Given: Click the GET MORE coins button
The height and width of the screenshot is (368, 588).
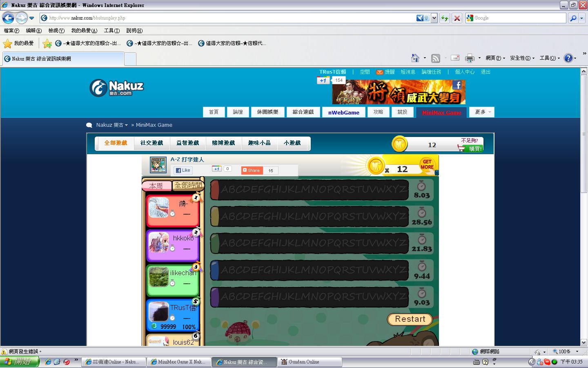Looking at the screenshot, I should click(427, 164).
